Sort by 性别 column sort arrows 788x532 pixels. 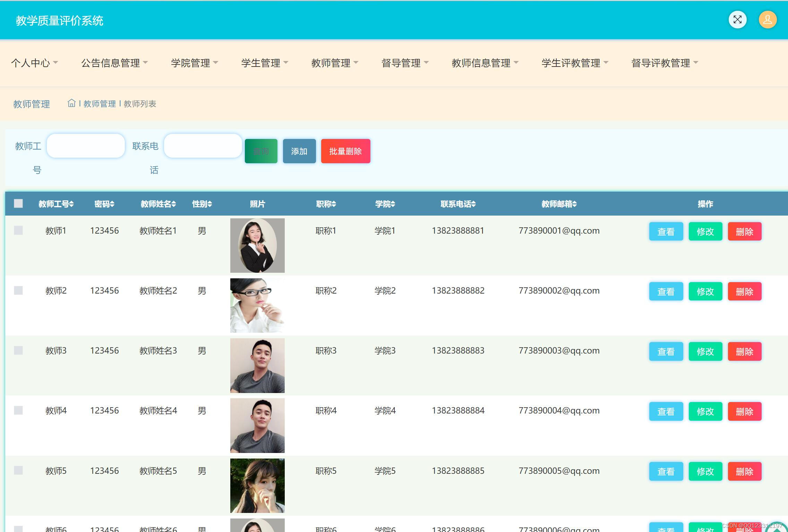coord(210,204)
